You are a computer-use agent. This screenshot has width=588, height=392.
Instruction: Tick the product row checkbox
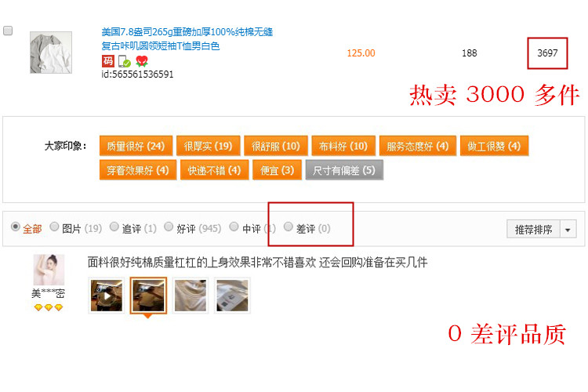[8, 31]
